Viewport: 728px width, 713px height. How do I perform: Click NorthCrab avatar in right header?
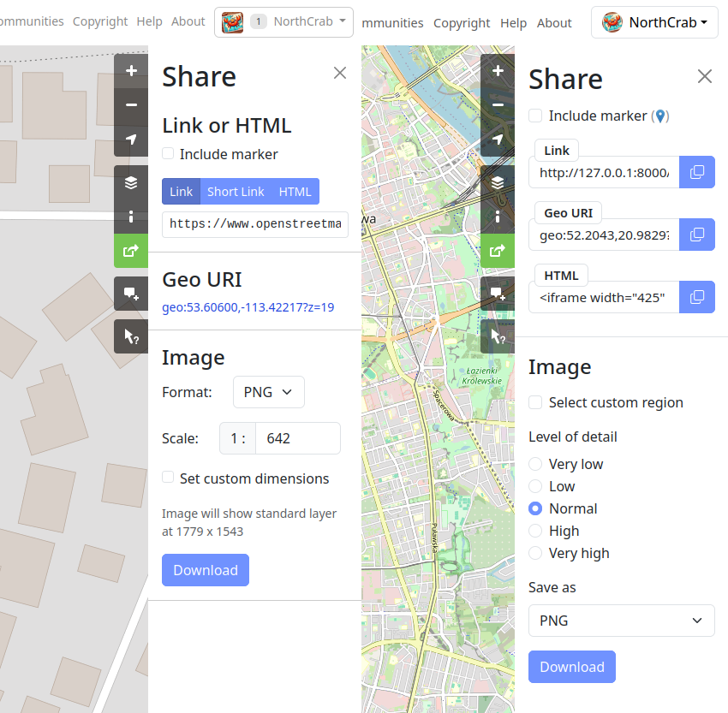(x=612, y=21)
